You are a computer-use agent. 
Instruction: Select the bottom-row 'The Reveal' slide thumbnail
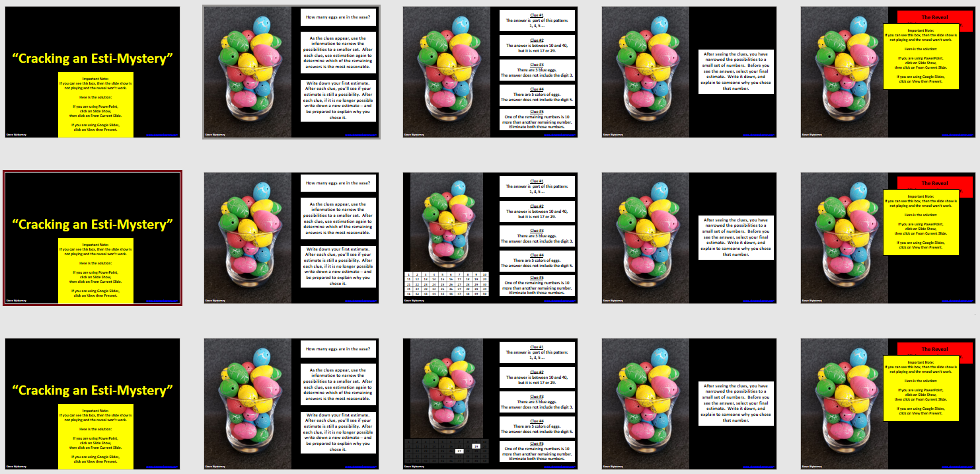[887, 404]
